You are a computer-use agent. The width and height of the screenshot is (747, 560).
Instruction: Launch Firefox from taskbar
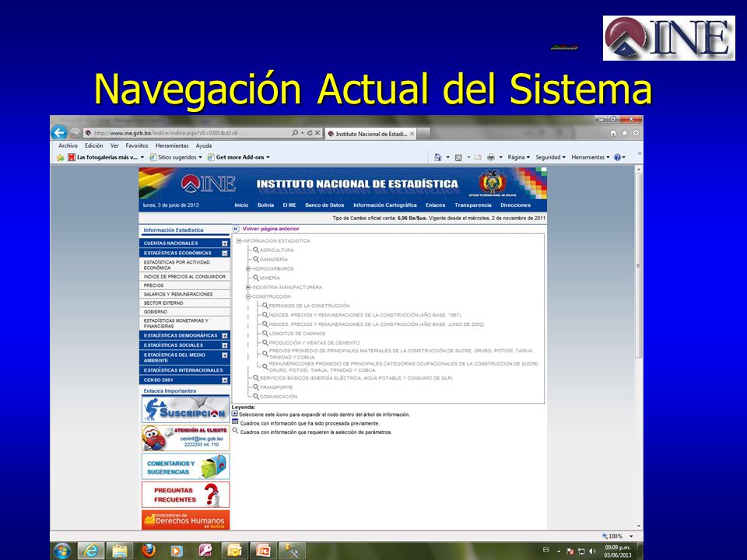pyautogui.click(x=149, y=551)
